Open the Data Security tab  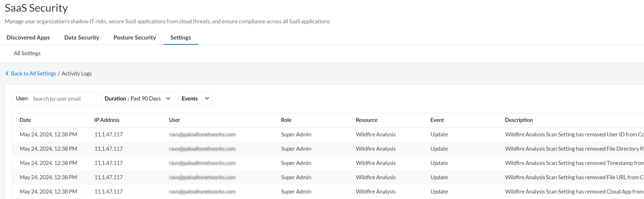[81, 38]
